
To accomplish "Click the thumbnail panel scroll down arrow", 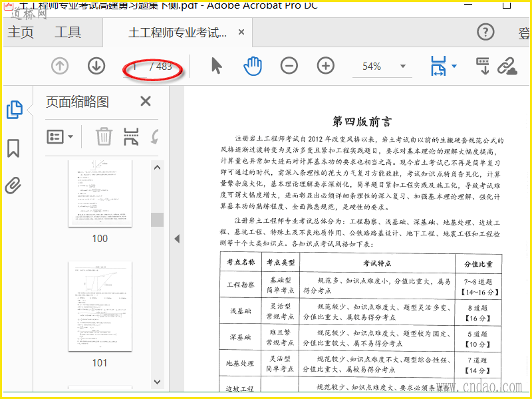I will (x=157, y=382).
